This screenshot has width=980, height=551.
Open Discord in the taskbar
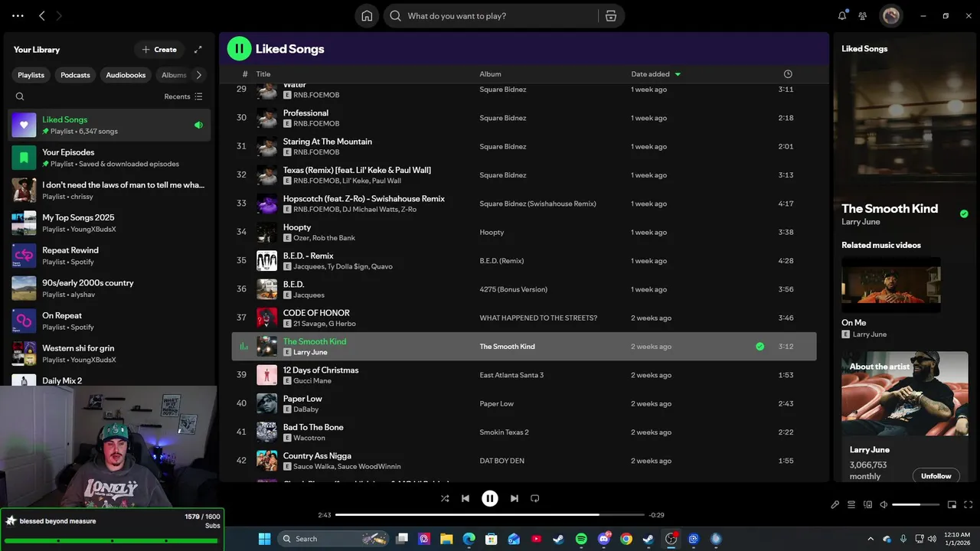604,539
